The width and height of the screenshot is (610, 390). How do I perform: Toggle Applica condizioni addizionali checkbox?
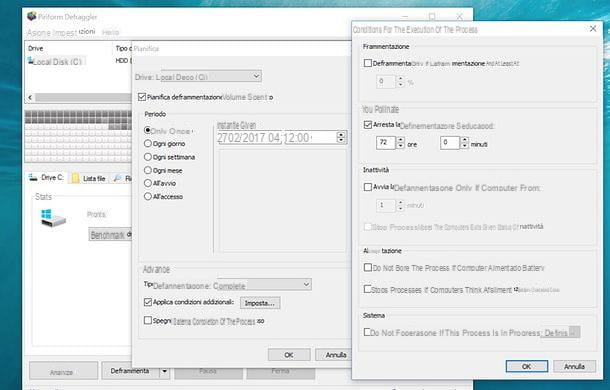[x=147, y=302]
